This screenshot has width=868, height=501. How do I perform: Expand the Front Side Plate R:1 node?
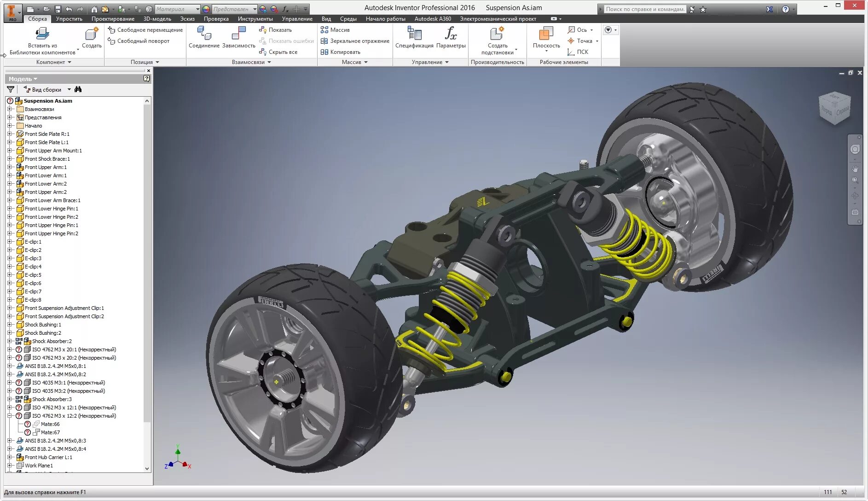pyautogui.click(x=10, y=134)
